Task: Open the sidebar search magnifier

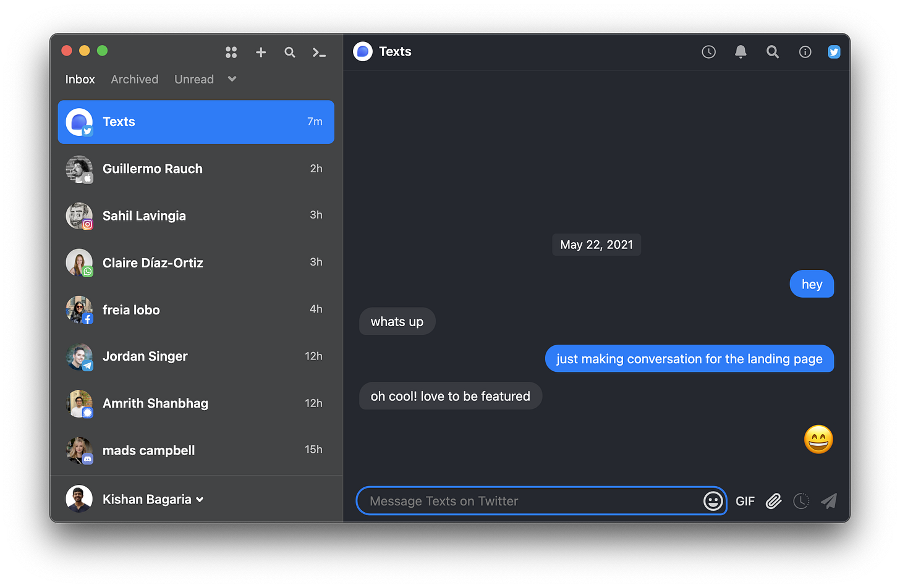Action: coord(289,52)
